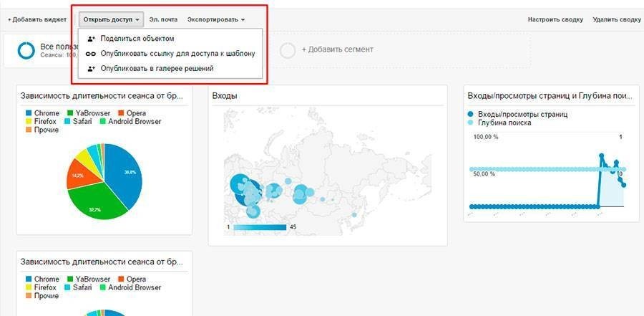The image size is (644, 316).
Task: Click YaBrowser green swatch in top pie legend
Action: point(69,113)
